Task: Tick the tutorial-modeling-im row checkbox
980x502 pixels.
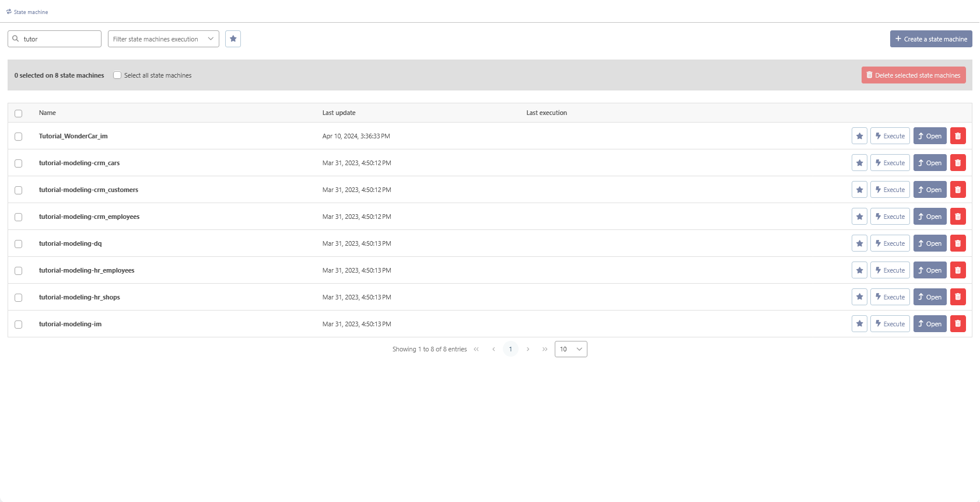Action: pos(18,325)
